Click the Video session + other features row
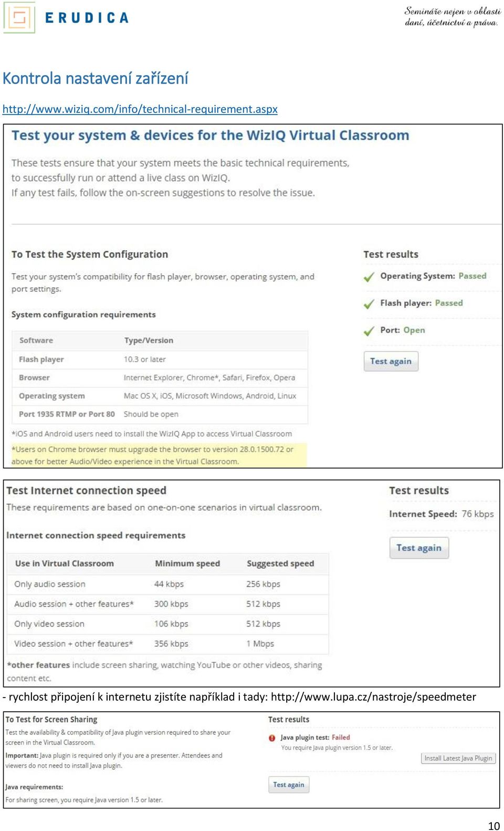Image resolution: width=504 pixels, height=831 pixels. point(167,643)
